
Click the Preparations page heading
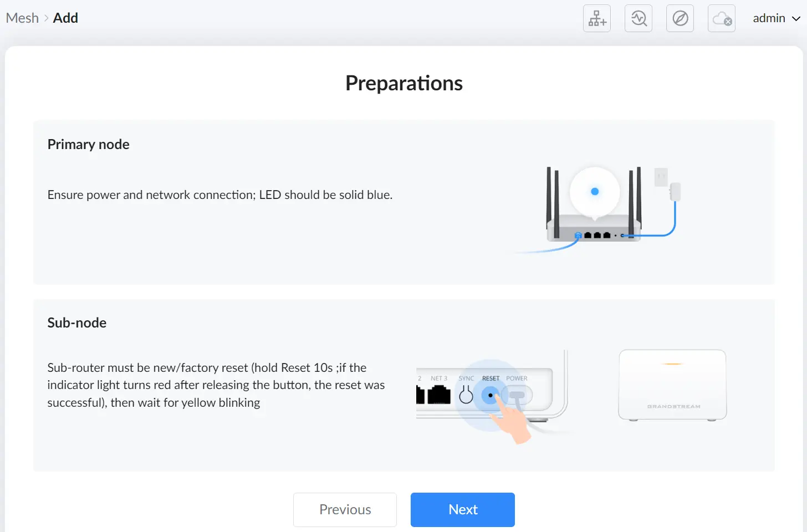coord(404,83)
